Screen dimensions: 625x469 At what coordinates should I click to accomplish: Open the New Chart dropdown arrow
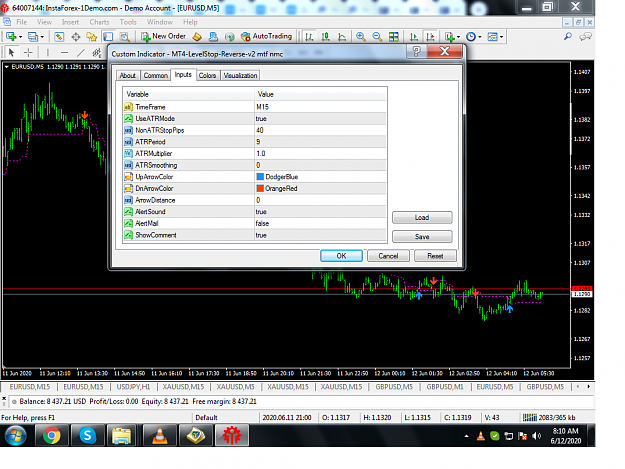[x=21, y=37]
